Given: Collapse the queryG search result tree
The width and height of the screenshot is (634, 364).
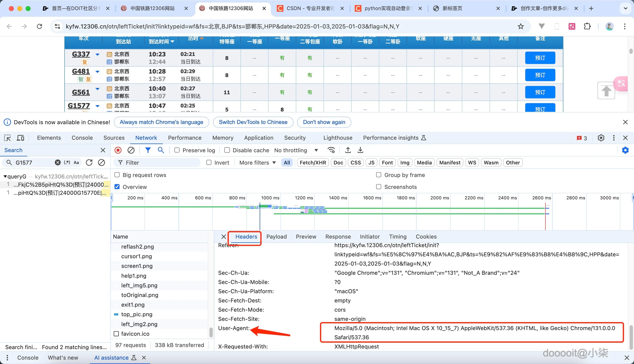Looking at the screenshot, I should (5, 177).
